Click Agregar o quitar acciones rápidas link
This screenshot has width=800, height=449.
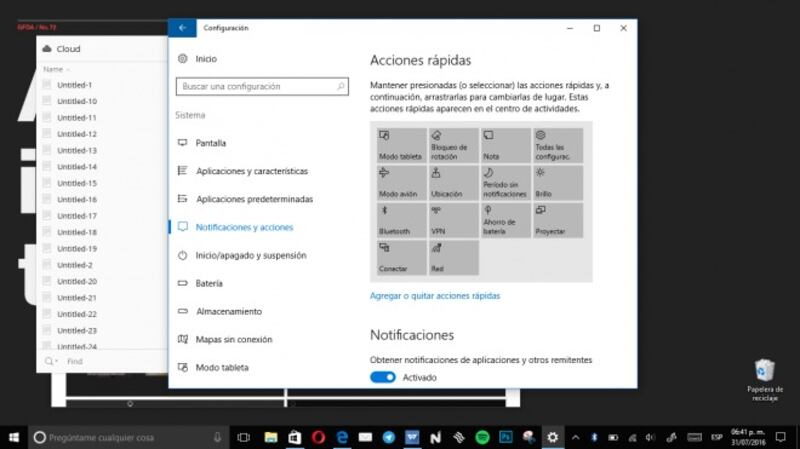coord(435,296)
